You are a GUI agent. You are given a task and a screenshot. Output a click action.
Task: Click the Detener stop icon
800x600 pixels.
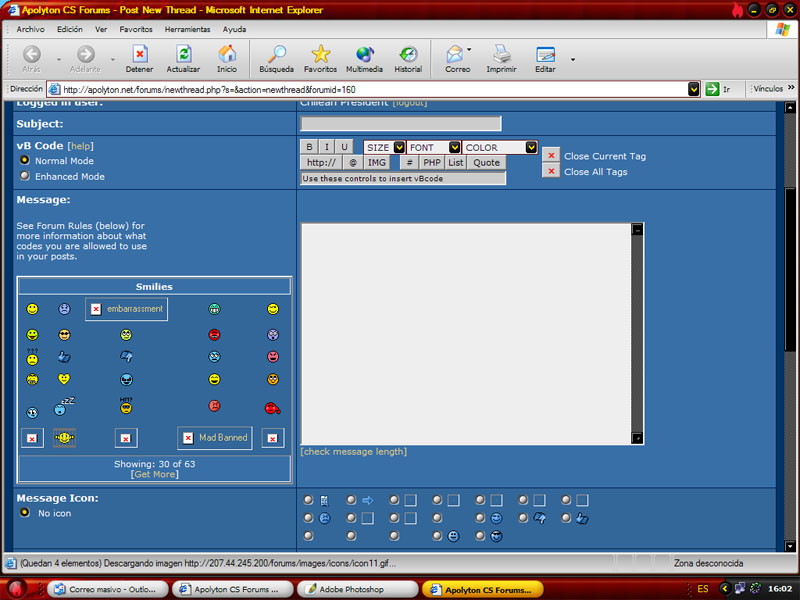point(139,54)
